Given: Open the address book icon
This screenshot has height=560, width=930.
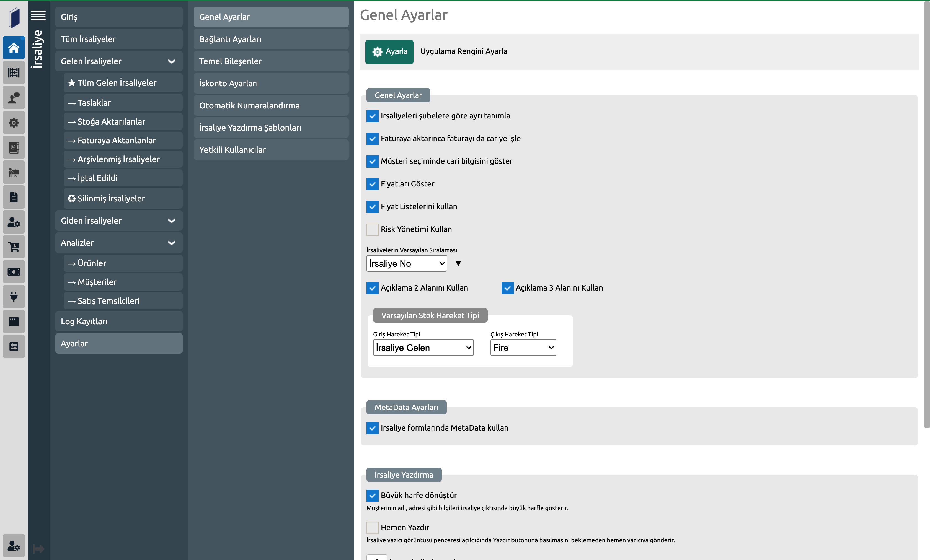Looking at the screenshot, I should coord(14,147).
